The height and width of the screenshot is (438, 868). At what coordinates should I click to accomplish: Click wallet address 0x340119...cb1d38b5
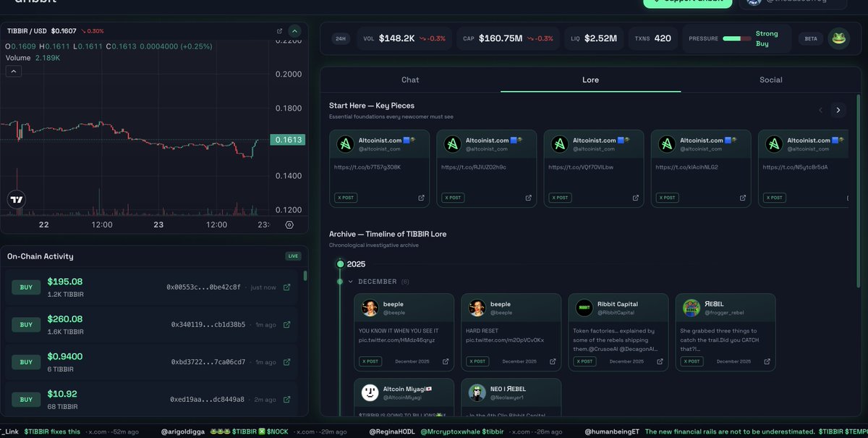point(208,325)
